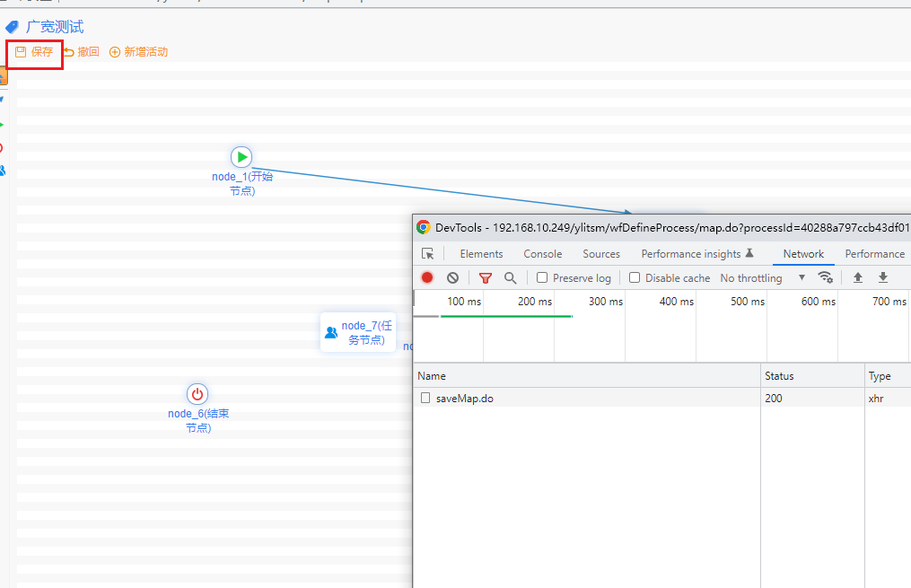Click the 广宽测试 tag icon
Viewport: 911px width, 588px height.
tap(13, 27)
